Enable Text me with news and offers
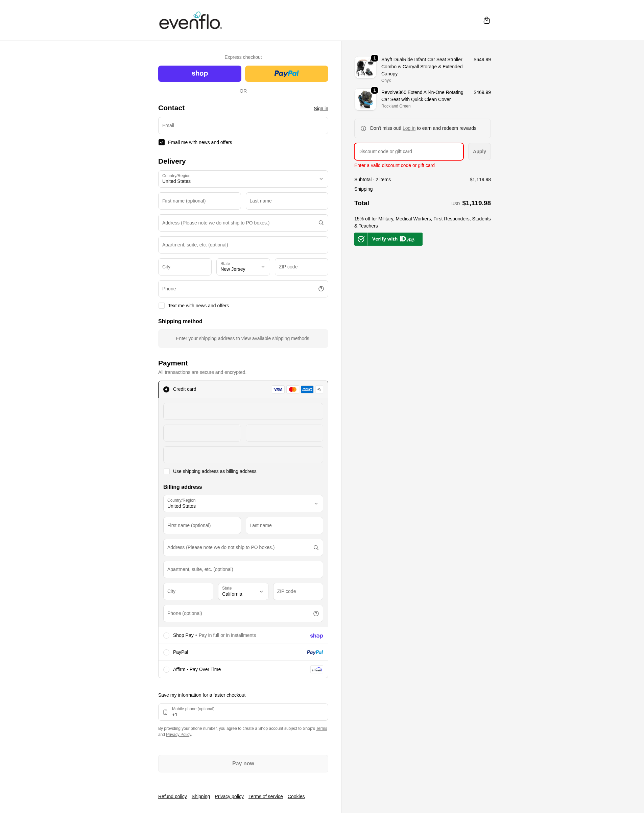This screenshot has width=644, height=813. (x=161, y=306)
